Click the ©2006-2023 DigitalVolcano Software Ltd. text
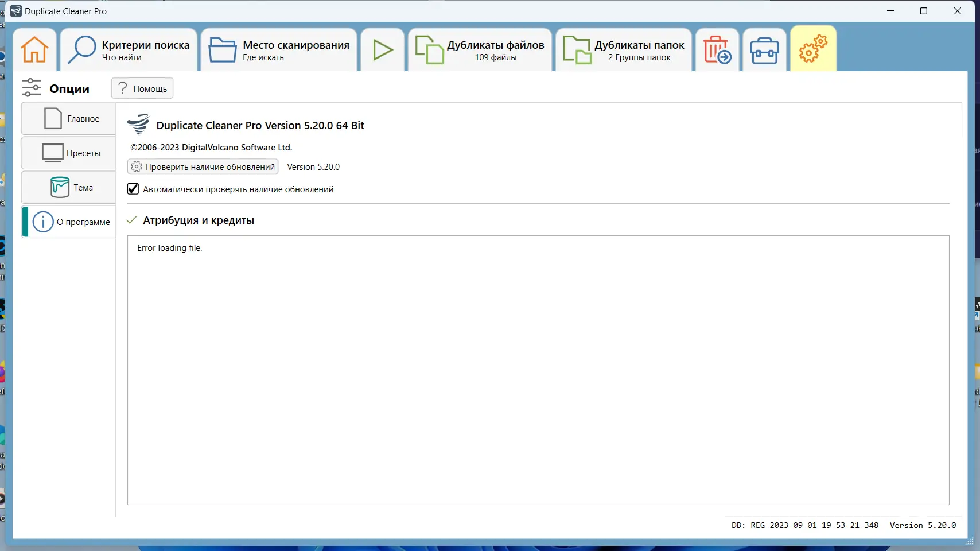The height and width of the screenshot is (551, 980). (x=211, y=148)
